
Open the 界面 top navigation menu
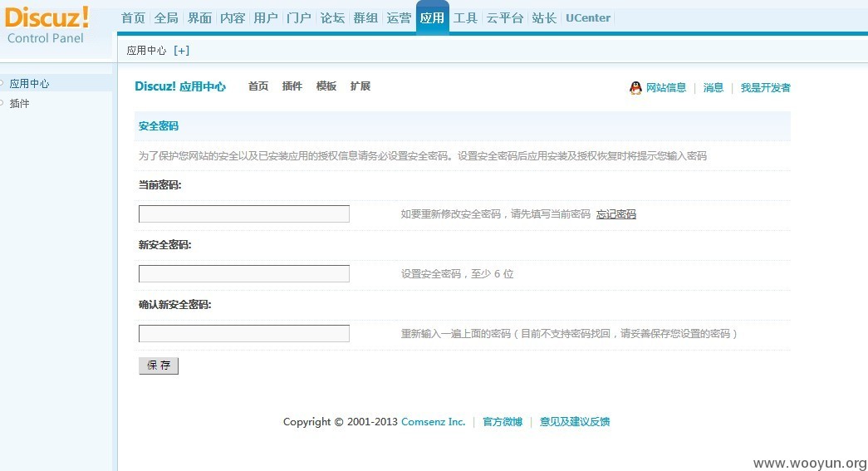coord(199,17)
